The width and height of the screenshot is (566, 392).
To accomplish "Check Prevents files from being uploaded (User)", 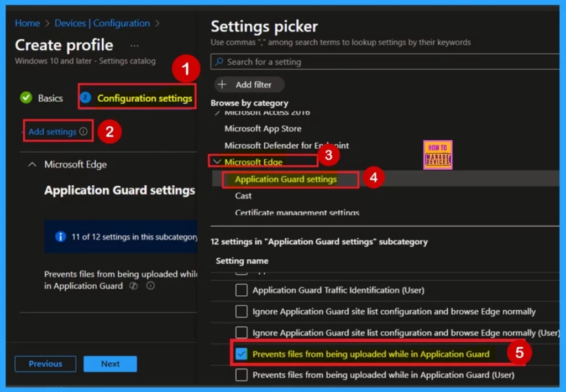I will pyautogui.click(x=241, y=375).
